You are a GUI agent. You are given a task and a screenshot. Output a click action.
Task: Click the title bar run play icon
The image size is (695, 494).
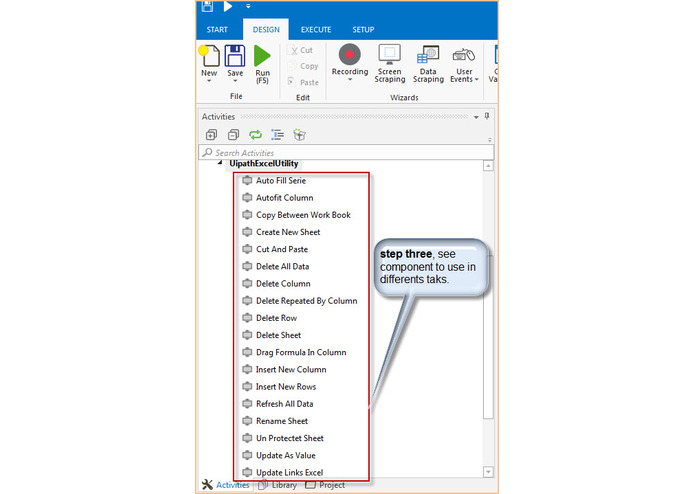click(x=228, y=6)
